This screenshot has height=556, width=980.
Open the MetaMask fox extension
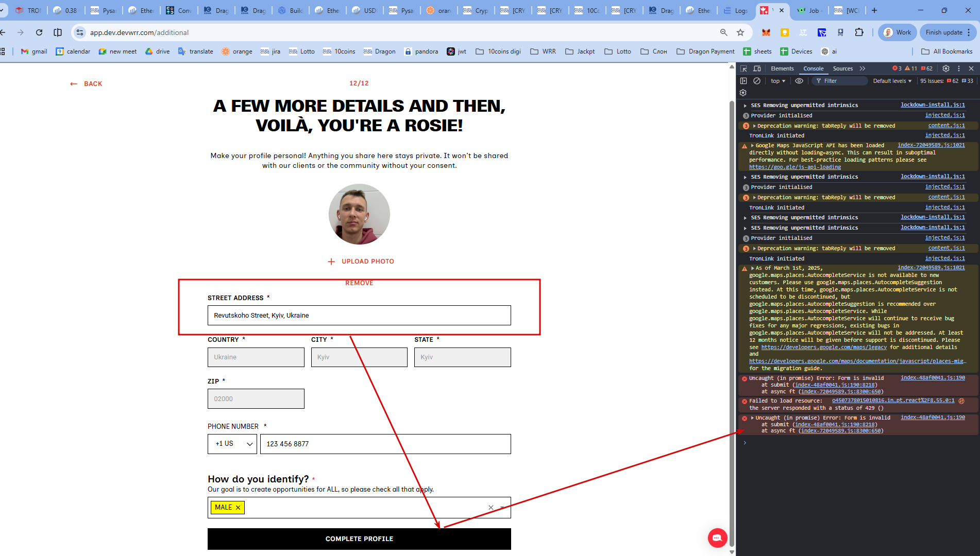(766, 32)
